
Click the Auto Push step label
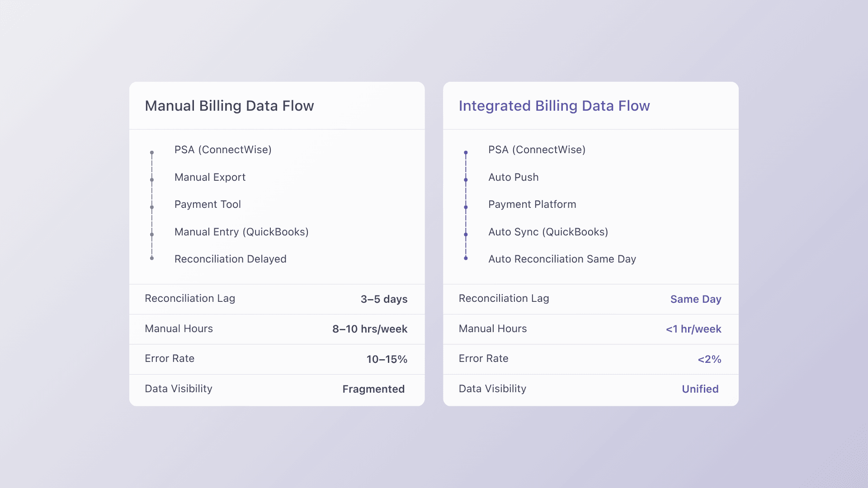click(x=513, y=177)
